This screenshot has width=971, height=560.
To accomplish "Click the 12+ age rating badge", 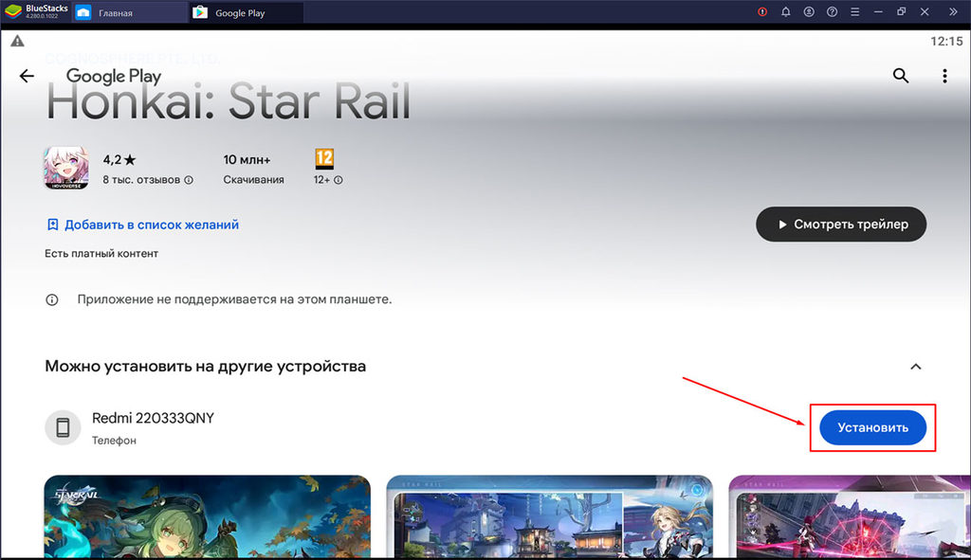I will pyautogui.click(x=324, y=158).
